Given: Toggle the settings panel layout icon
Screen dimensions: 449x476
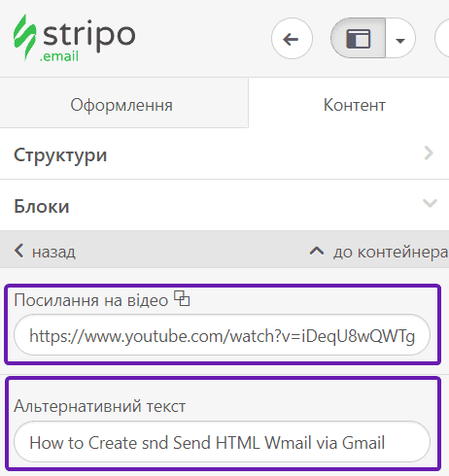Looking at the screenshot, I should [358, 39].
